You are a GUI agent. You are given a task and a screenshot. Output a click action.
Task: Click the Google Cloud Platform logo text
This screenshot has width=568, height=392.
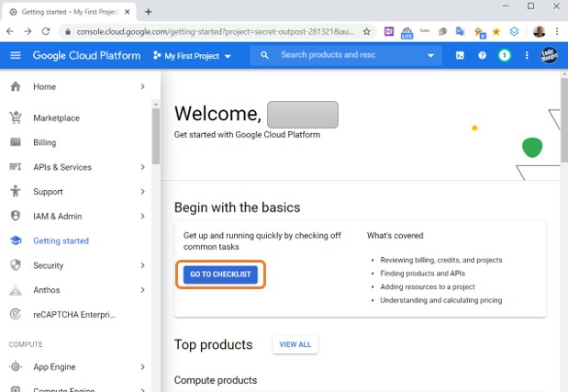click(86, 55)
